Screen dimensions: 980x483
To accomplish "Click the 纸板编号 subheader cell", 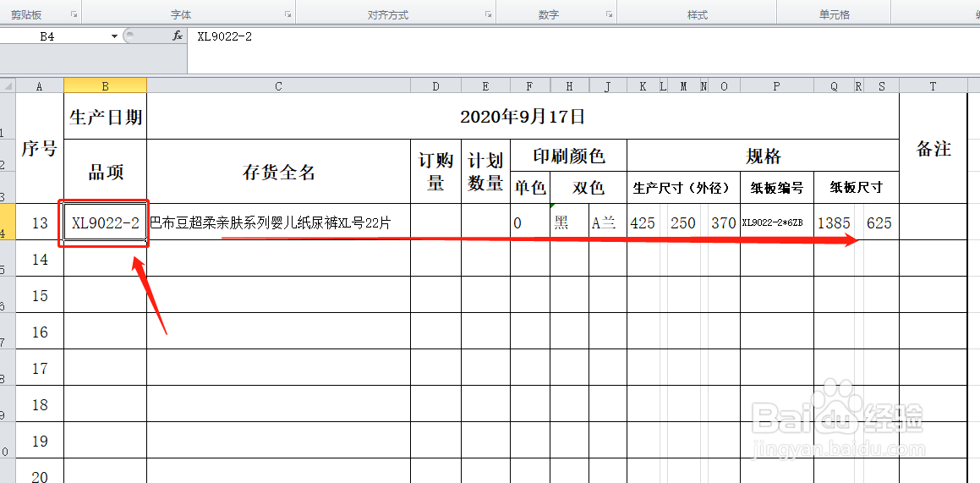I will click(777, 187).
